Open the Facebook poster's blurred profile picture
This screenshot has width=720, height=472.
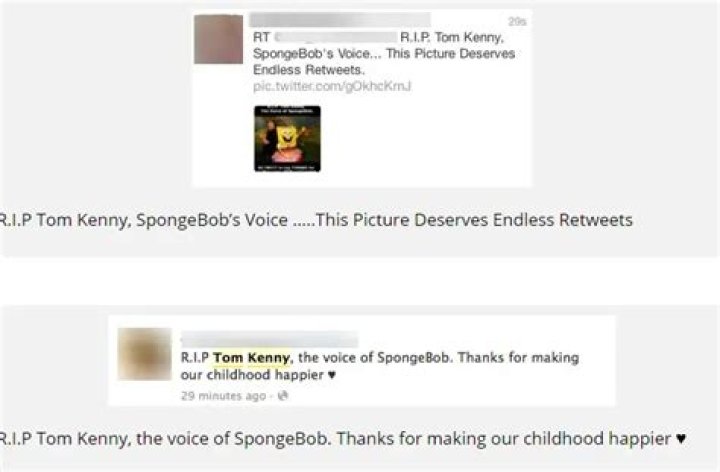(x=145, y=354)
